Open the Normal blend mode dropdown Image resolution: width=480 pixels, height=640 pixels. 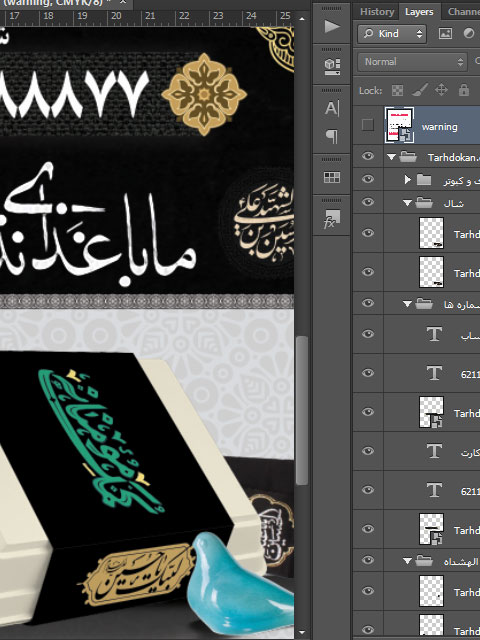click(412, 62)
